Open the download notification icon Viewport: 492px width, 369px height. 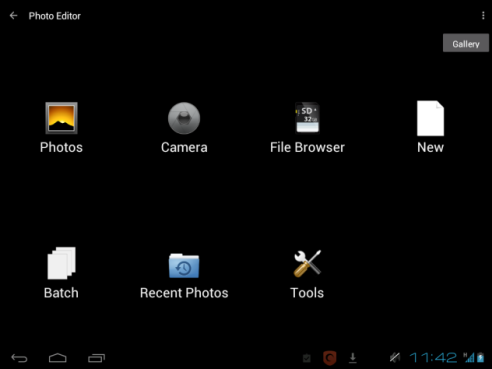[x=353, y=358]
